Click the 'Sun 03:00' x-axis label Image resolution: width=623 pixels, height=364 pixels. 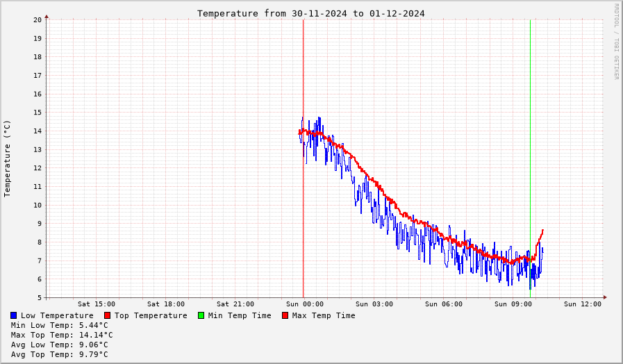click(374, 304)
